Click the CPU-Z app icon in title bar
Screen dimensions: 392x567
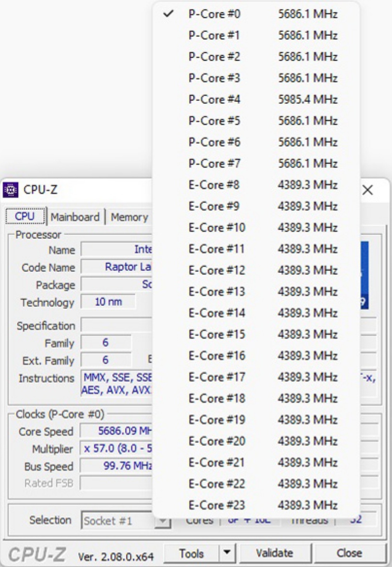tap(10, 190)
